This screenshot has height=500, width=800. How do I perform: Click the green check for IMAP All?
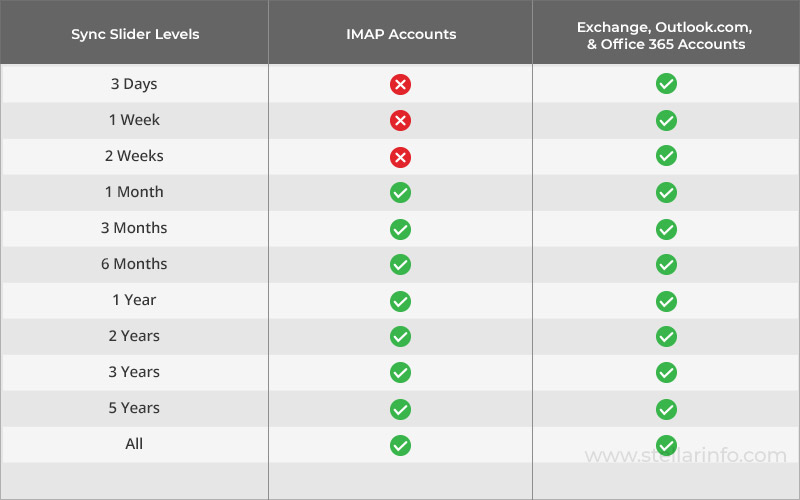(x=400, y=444)
